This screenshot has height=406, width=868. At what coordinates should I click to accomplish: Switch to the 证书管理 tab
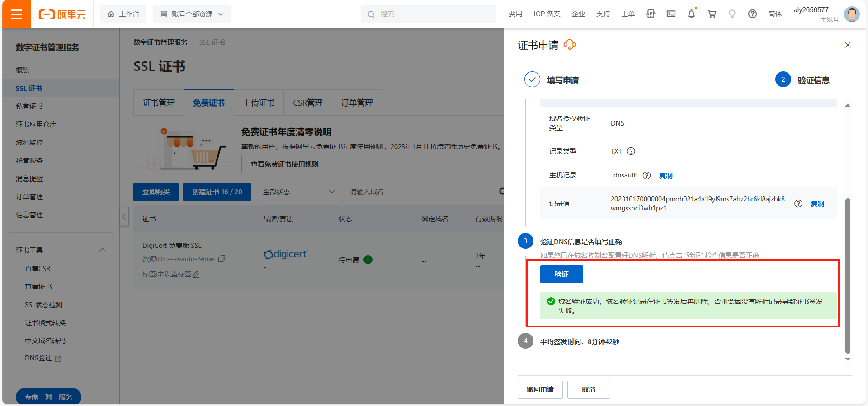coord(159,103)
